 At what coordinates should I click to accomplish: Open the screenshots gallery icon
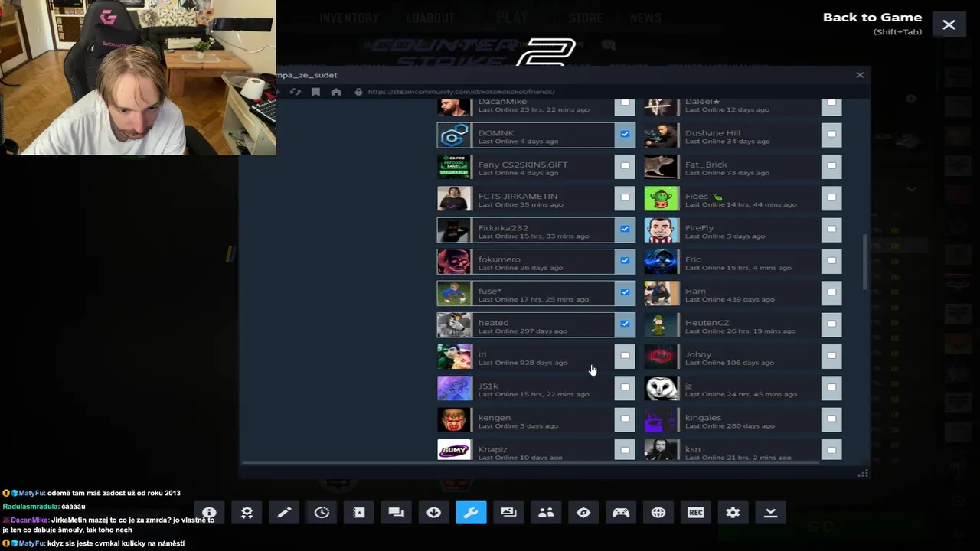pyautogui.click(x=508, y=513)
